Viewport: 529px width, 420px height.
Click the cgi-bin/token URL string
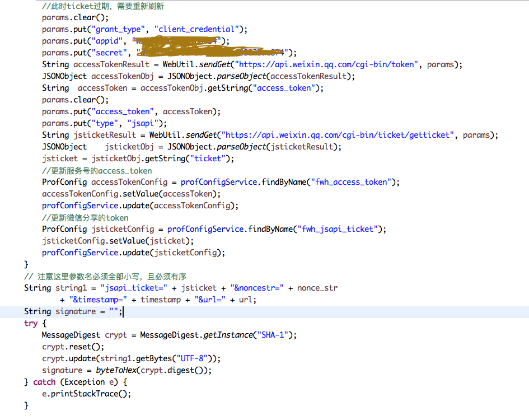(x=326, y=65)
